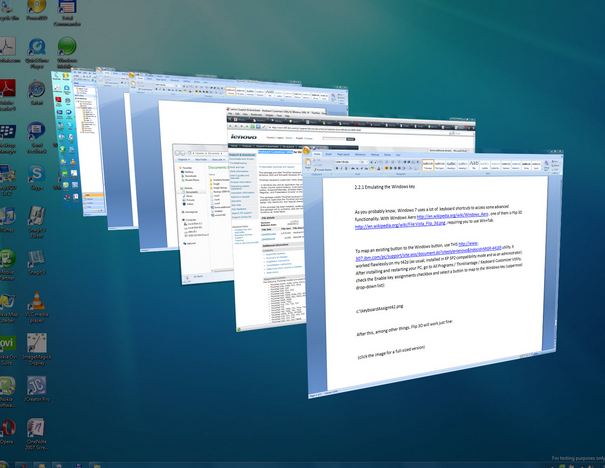Follow the en.wikipedia.org/wiki/Windows_Aero link
This screenshot has height=468, width=605.
pyautogui.click(x=453, y=215)
